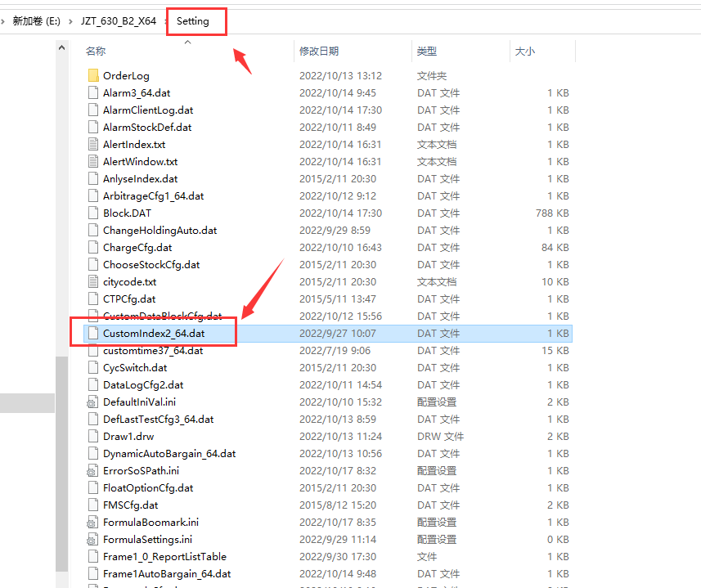Click the ChooseStockCfg.dat file icon
This screenshot has width=701, height=588.
(93, 264)
